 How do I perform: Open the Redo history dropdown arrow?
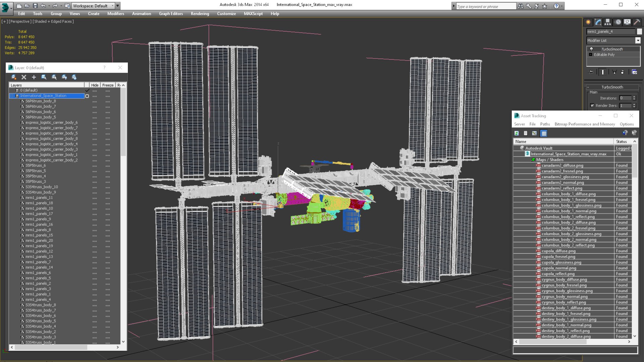61,6
